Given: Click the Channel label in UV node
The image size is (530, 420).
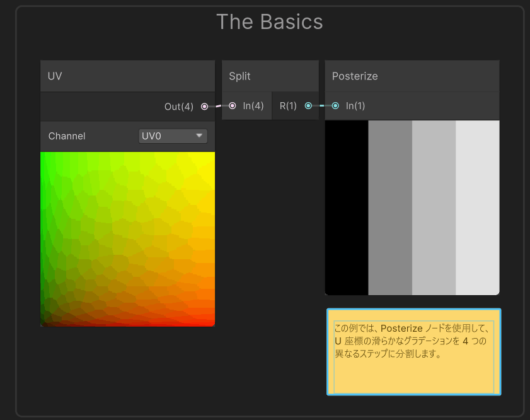Looking at the screenshot, I should 67,136.
